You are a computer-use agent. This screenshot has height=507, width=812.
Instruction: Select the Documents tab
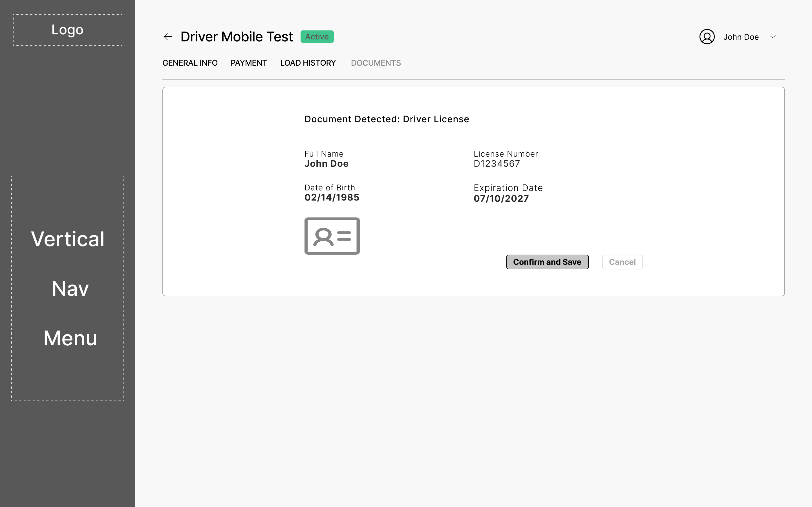[x=376, y=63]
